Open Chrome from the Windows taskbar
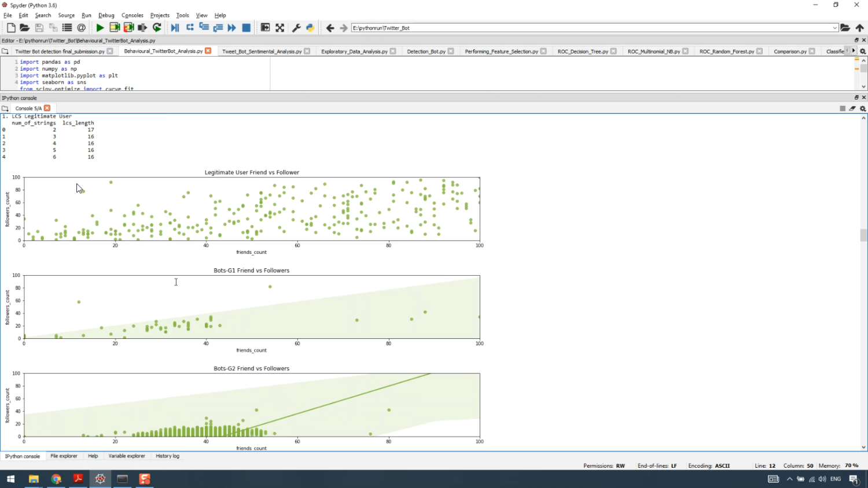Viewport: 868px width, 488px height. 56,479
